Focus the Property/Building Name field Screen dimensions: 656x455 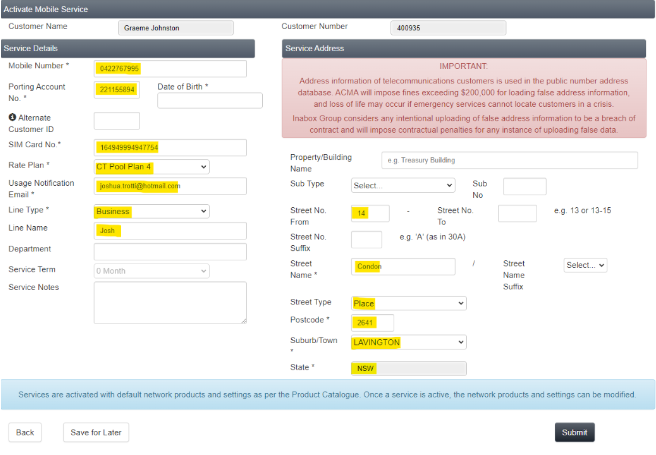[x=508, y=160]
